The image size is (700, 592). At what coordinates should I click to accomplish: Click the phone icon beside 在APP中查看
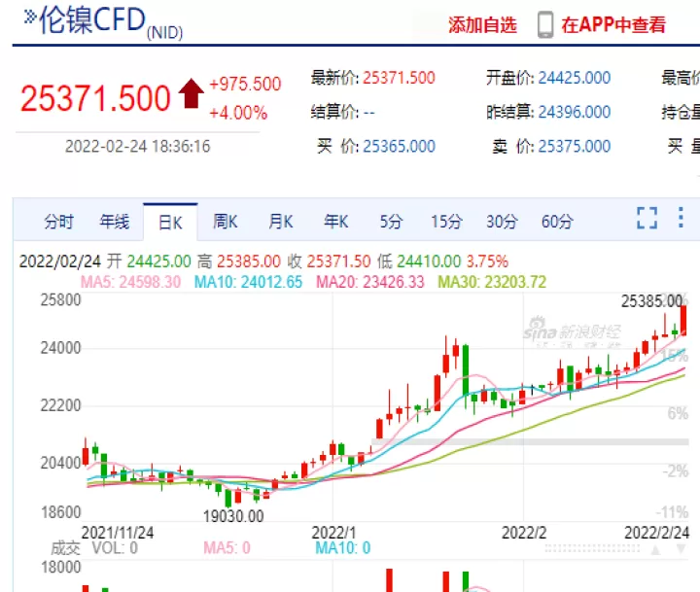point(545,25)
